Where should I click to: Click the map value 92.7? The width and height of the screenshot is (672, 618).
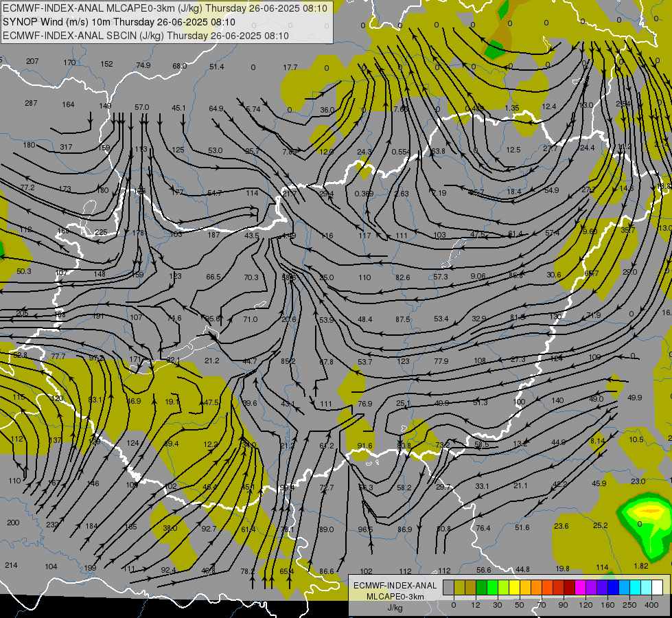209,529
